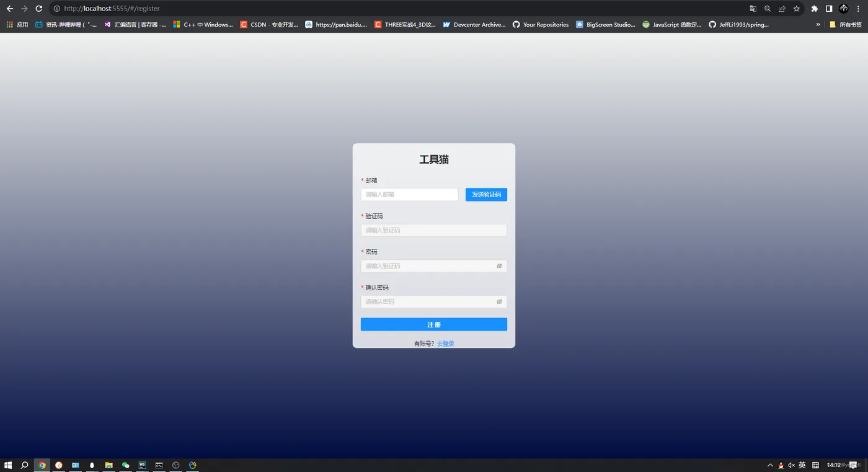Screen dimensions: 868x472
Task: Click the site information icon in address bar
Action: pos(56,9)
